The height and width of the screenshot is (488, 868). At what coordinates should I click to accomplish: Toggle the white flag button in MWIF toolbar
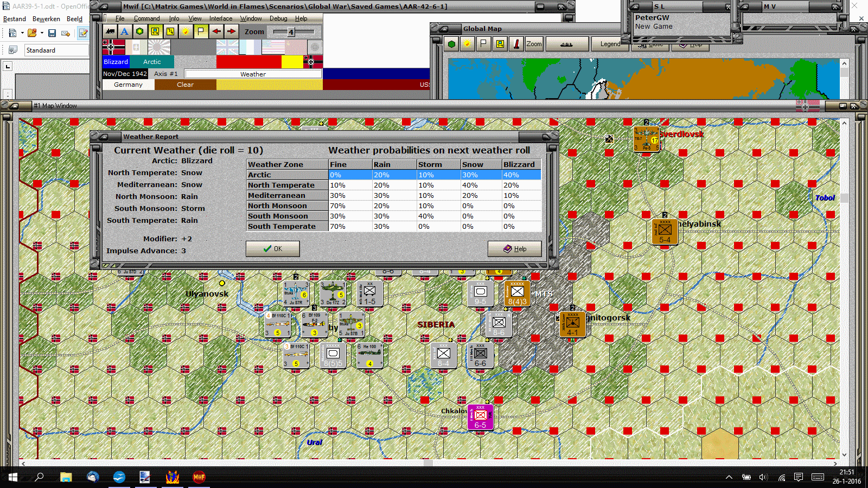[201, 31]
